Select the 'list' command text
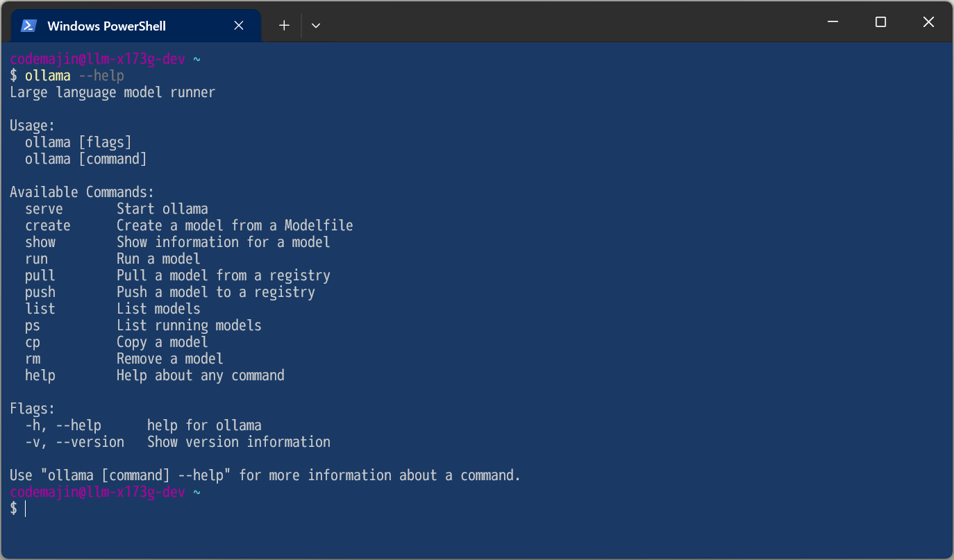The height and width of the screenshot is (560, 954). click(x=40, y=308)
